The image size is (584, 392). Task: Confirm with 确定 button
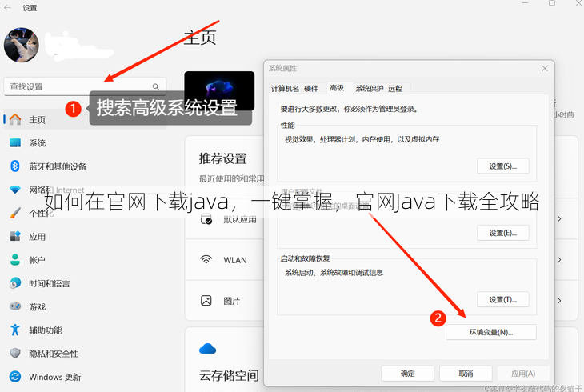coord(408,374)
